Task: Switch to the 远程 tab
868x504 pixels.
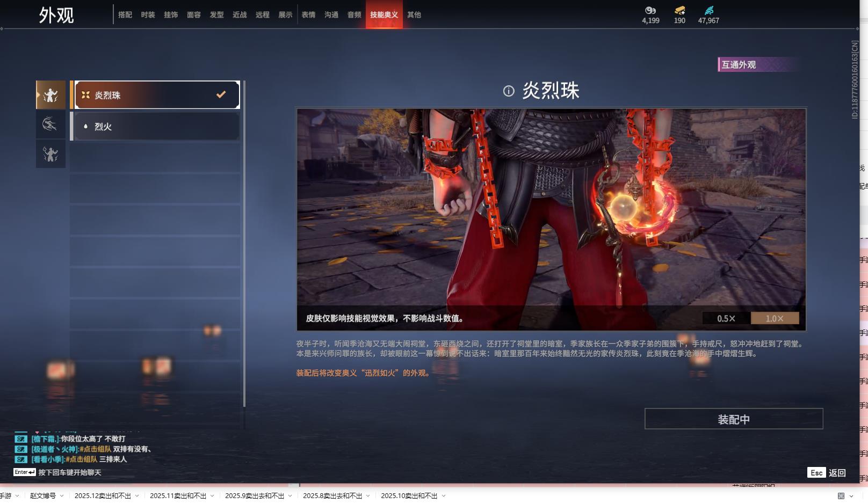Action: tap(263, 14)
